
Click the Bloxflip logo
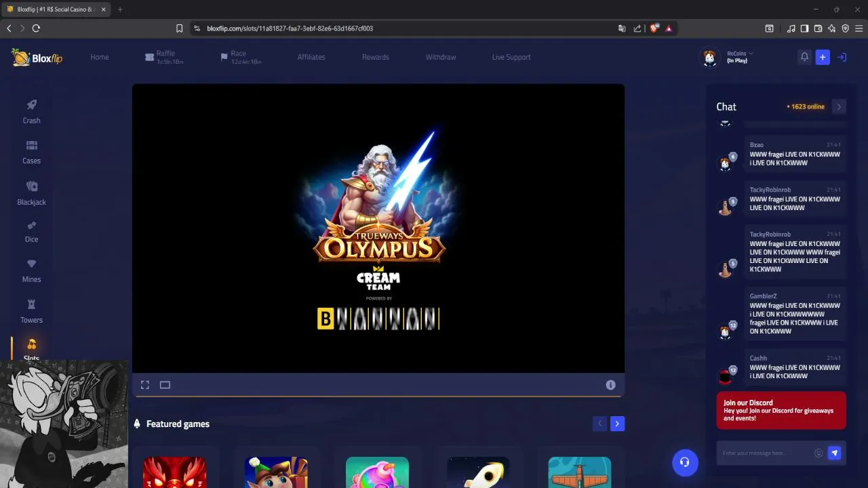click(x=37, y=58)
